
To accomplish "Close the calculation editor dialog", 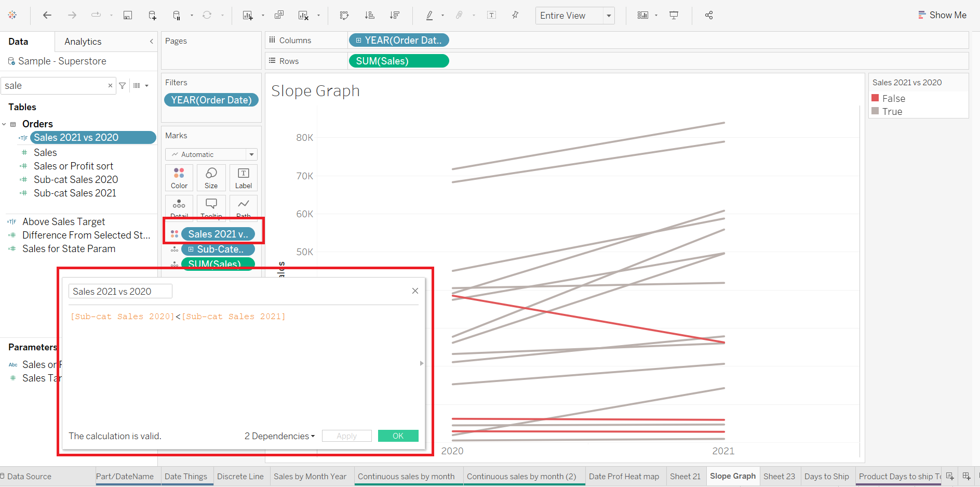I will [x=415, y=291].
